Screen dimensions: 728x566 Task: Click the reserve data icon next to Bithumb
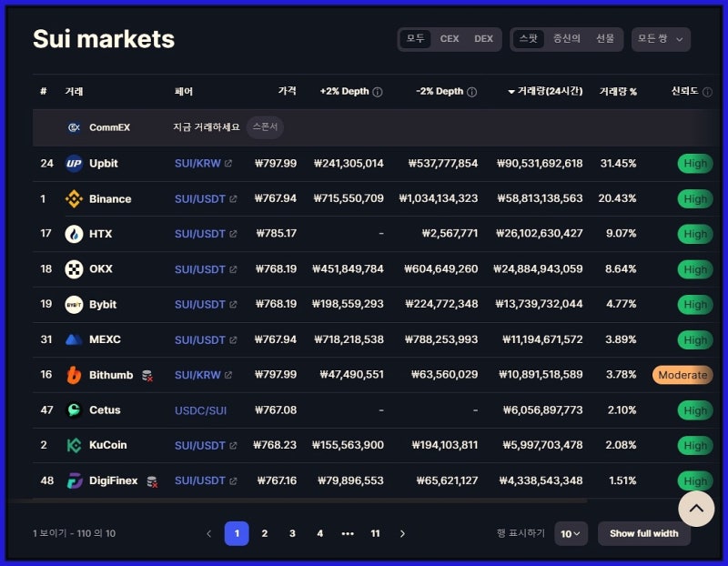point(147,376)
